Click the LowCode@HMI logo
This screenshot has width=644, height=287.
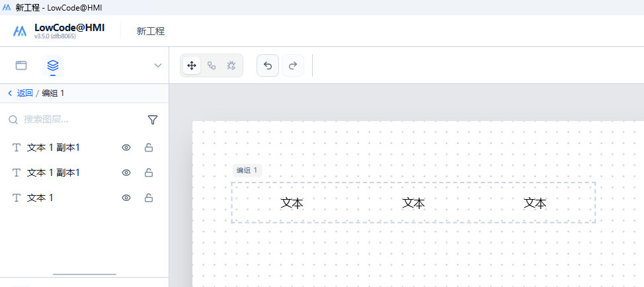19,31
